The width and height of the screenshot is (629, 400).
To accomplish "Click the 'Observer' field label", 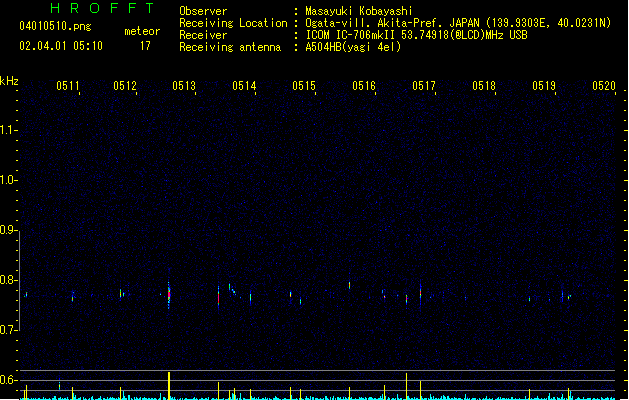I will [x=203, y=11].
